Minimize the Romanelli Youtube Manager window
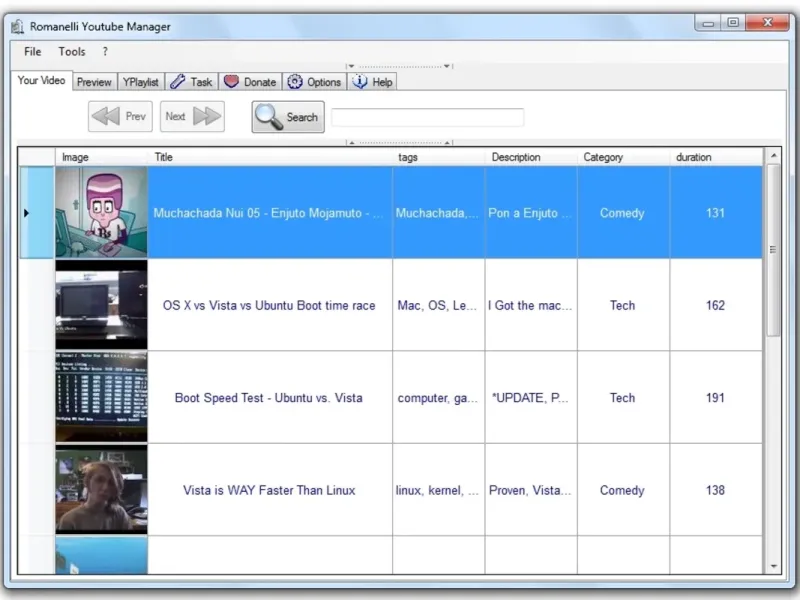 click(708, 23)
